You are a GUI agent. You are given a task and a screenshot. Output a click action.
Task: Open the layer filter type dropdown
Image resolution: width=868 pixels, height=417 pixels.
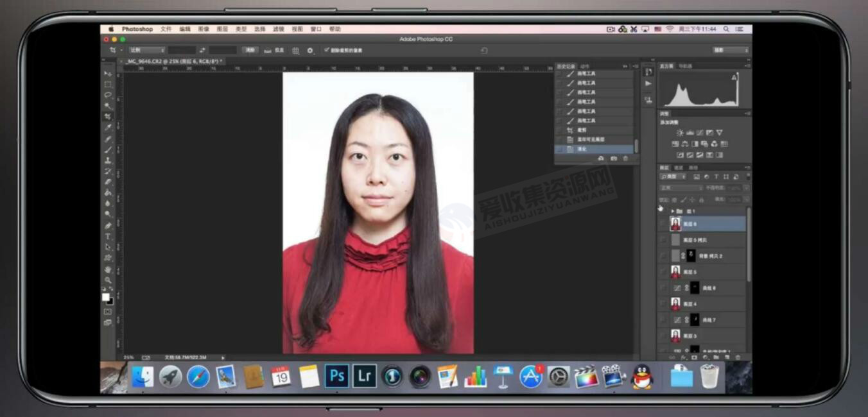673,176
